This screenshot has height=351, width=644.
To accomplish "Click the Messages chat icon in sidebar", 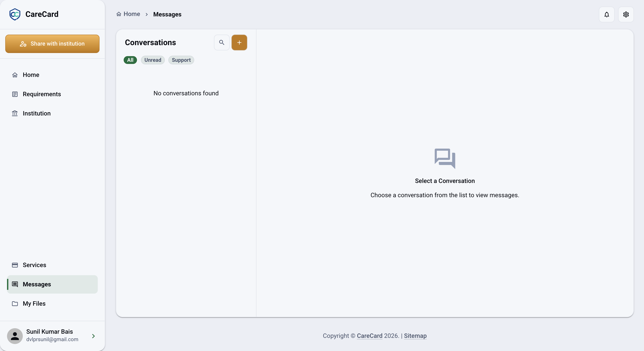I will point(15,284).
